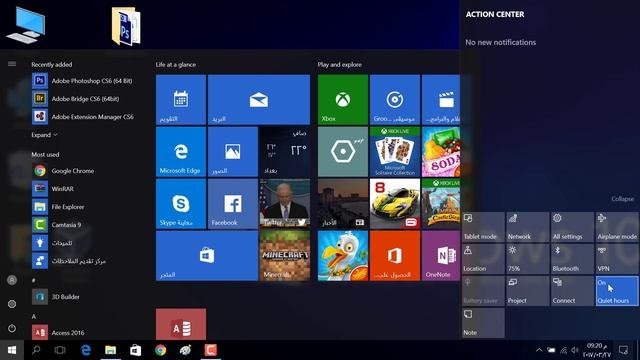Open the Xbox tile
Viewport: 640px width, 360px height.
tap(343, 100)
